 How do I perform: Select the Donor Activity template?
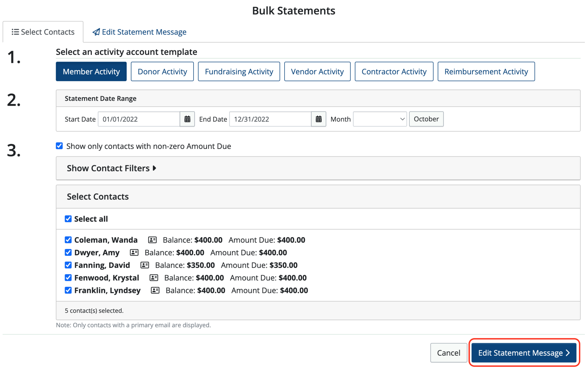click(162, 71)
